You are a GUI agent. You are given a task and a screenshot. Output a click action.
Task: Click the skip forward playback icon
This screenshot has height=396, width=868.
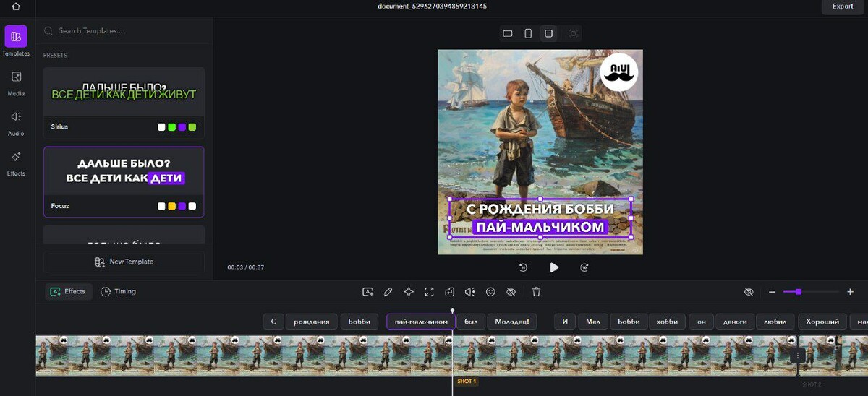point(584,267)
